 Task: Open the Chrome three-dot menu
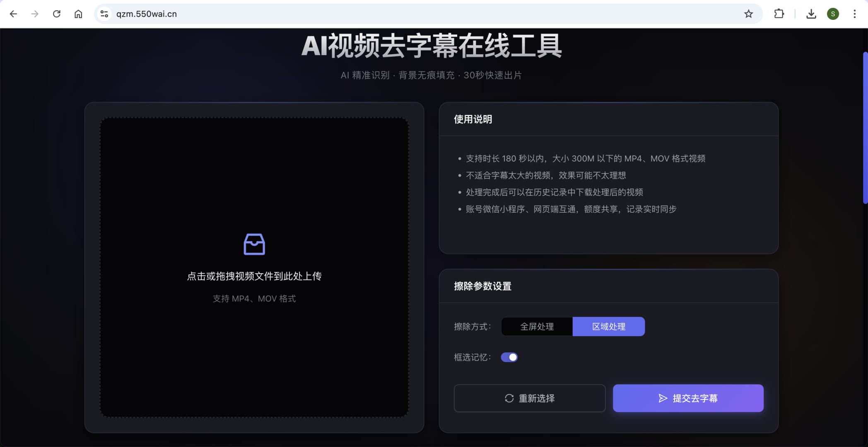point(854,14)
